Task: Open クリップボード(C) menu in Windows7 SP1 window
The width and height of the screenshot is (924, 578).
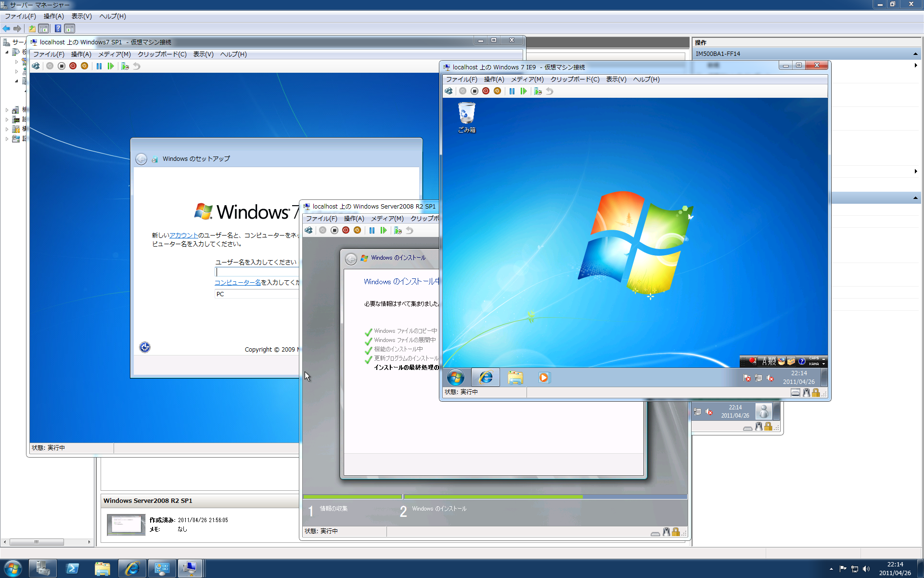Action: (162, 54)
